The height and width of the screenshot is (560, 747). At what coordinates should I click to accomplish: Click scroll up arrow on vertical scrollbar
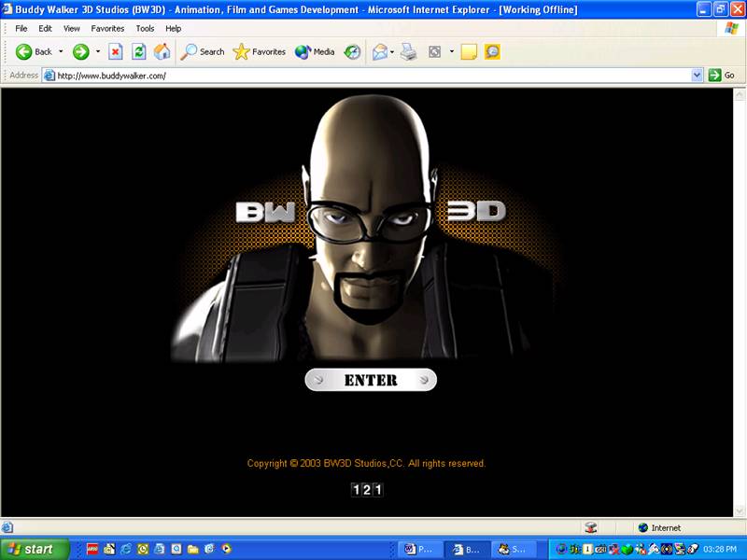coord(740,95)
